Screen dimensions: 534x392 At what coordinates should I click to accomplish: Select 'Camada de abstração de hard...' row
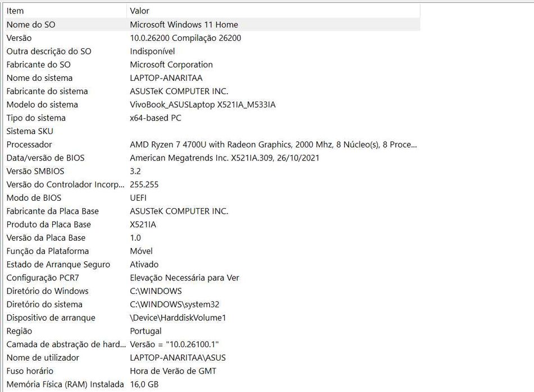(212, 344)
